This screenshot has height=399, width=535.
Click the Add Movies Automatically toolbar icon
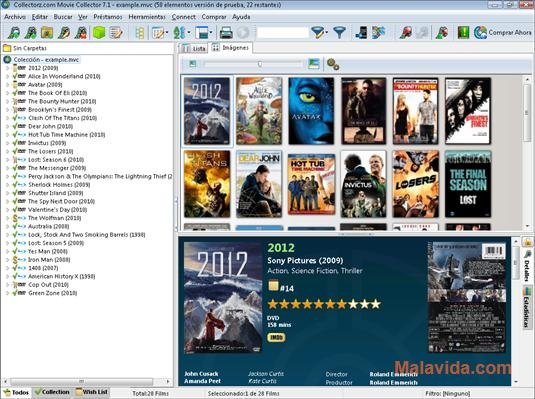click(x=14, y=33)
